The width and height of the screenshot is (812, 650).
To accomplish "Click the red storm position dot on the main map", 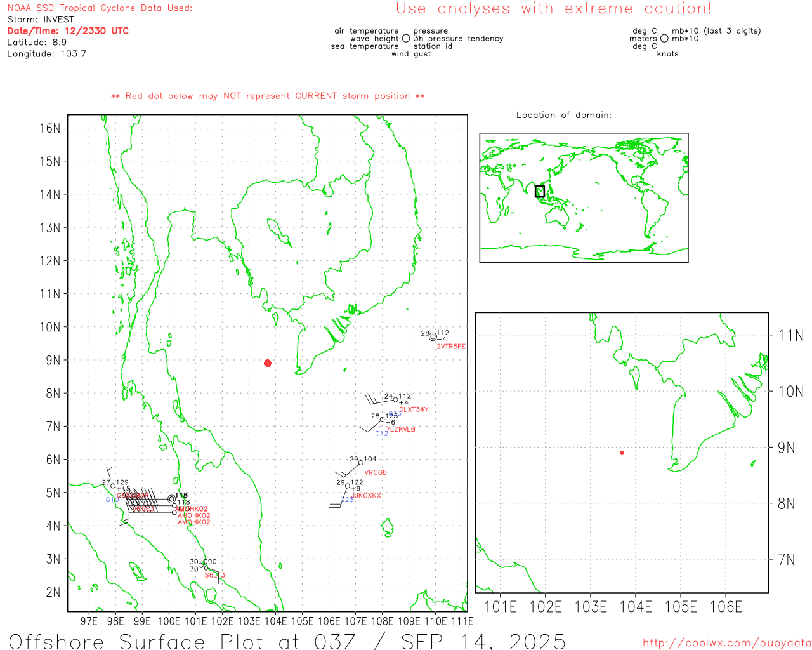I will 268,363.
